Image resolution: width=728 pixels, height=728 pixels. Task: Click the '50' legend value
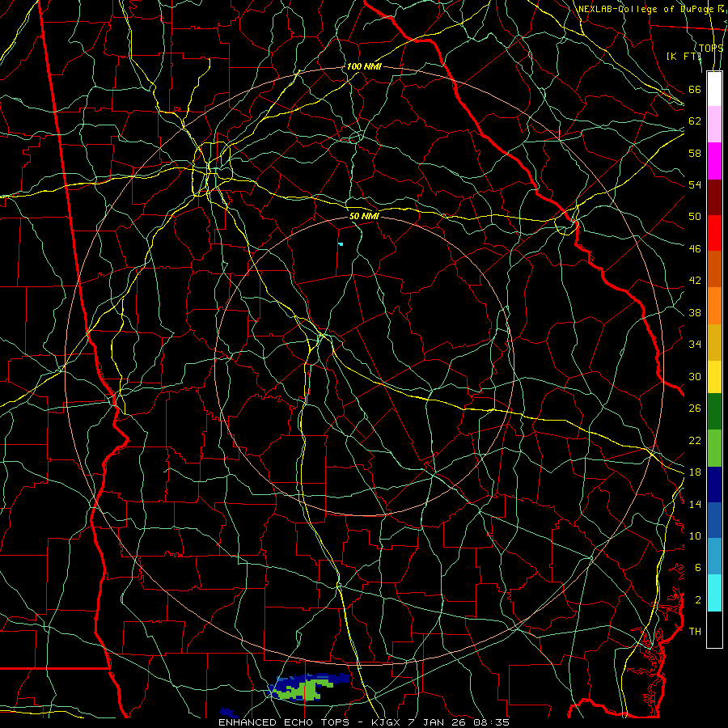click(695, 216)
